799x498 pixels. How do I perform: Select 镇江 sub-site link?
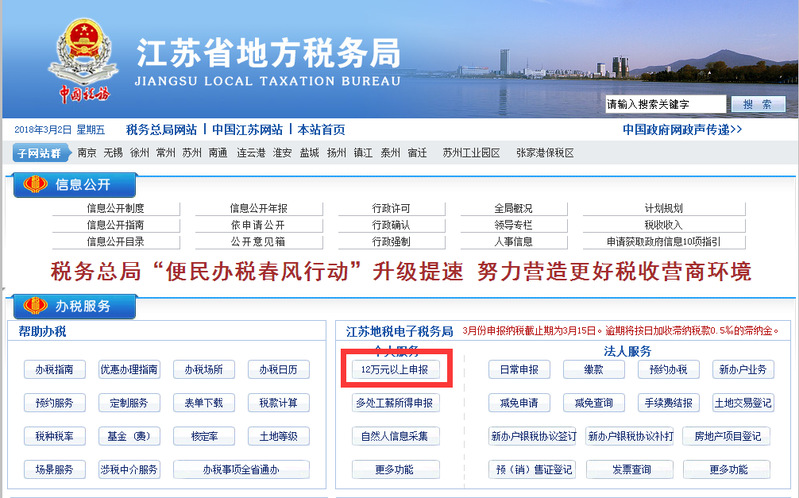click(363, 153)
